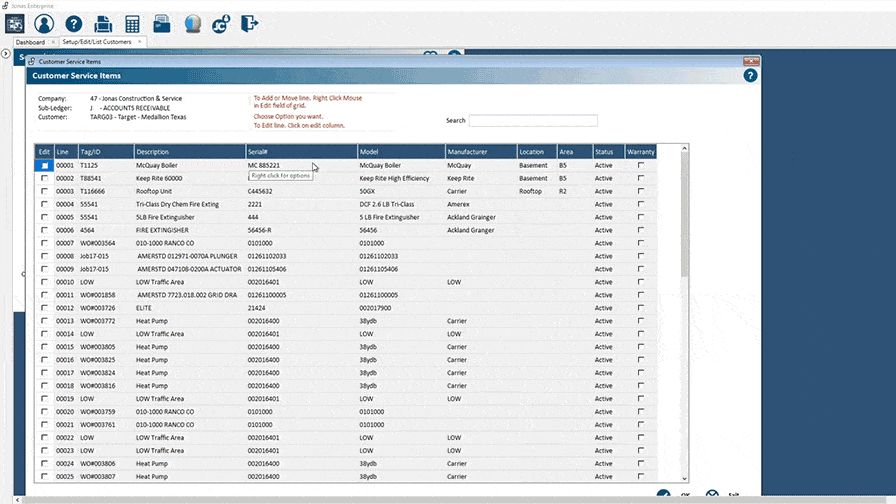Tick Edit checkbox for line 00003
Screen dimensions: 896x504
(45, 191)
